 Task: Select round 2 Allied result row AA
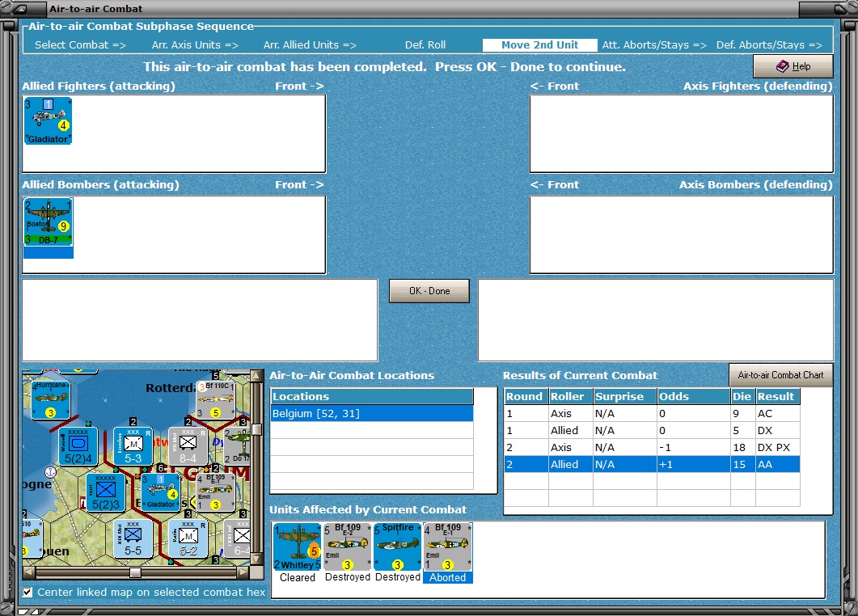click(652, 465)
